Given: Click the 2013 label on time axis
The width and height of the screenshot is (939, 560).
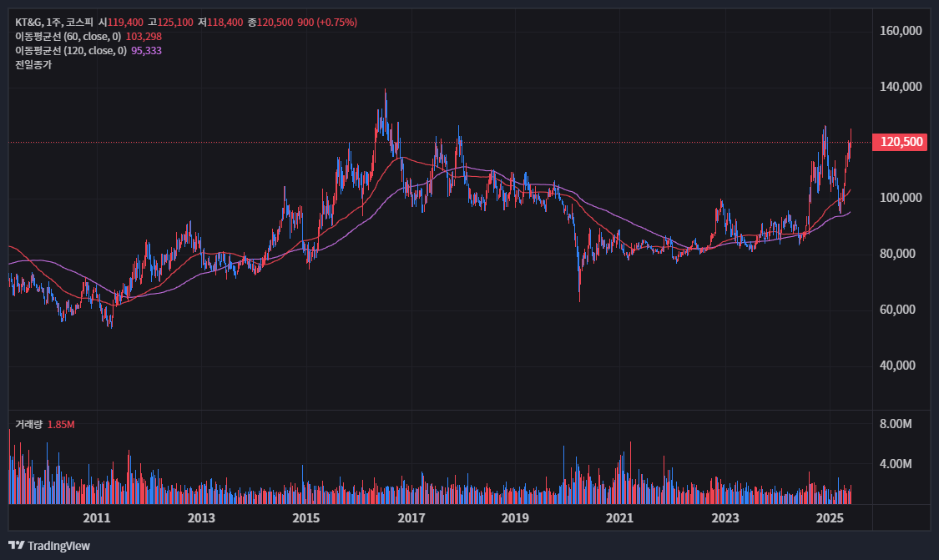Looking at the screenshot, I should tap(201, 518).
